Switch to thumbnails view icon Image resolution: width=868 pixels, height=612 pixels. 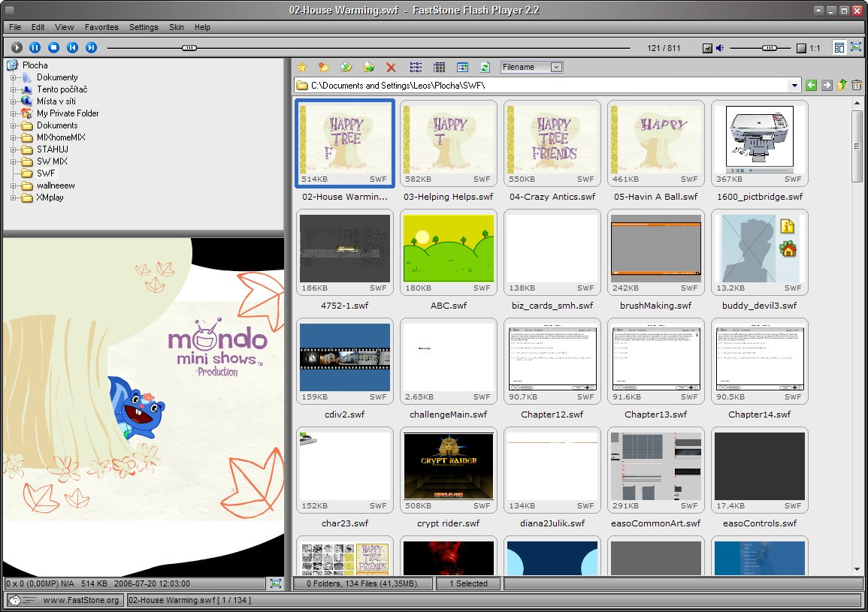(x=462, y=67)
